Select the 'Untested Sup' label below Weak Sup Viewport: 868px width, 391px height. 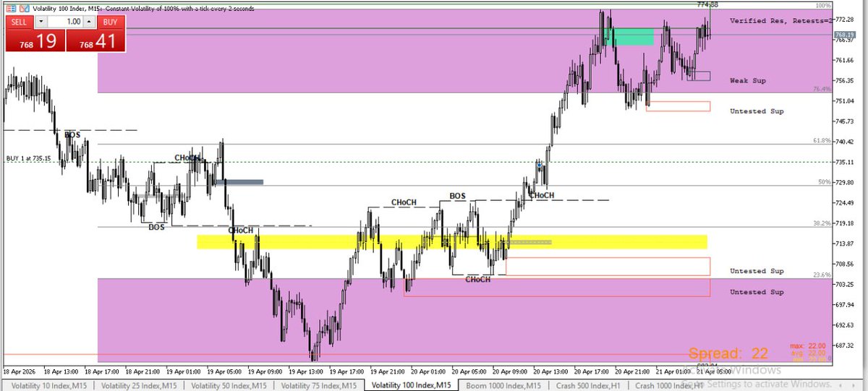click(x=757, y=111)
